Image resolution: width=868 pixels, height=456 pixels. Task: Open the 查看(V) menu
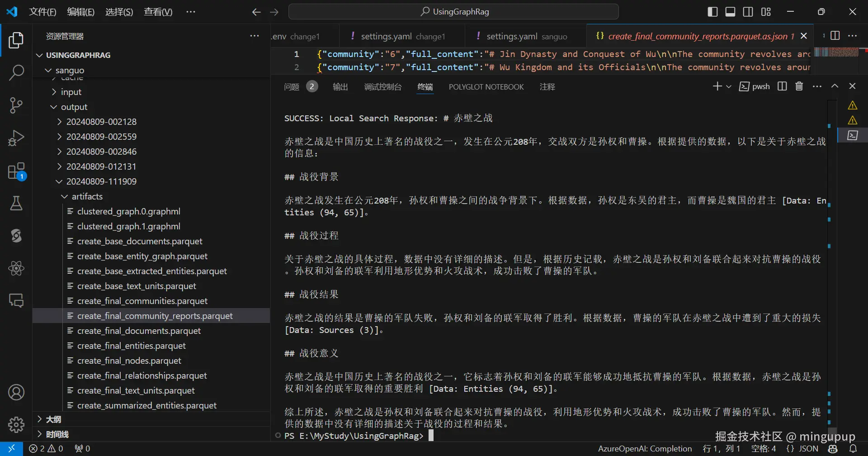coord(158,12)
